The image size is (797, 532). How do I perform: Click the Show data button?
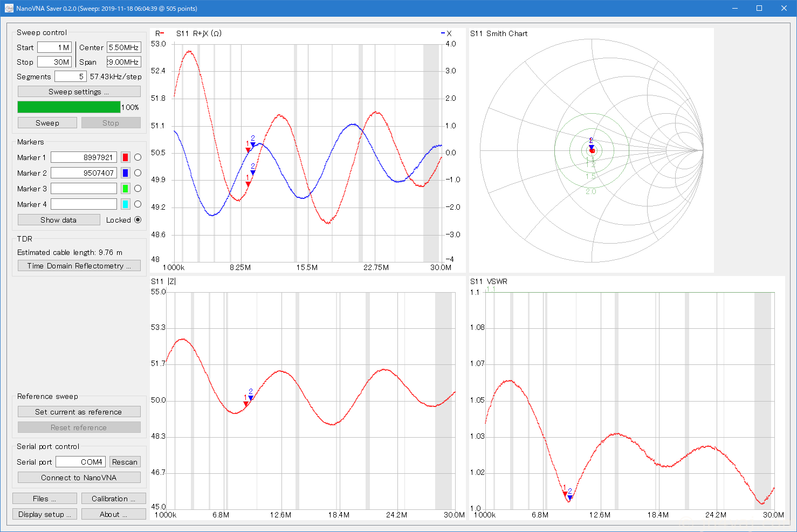(x=59, y=220)
